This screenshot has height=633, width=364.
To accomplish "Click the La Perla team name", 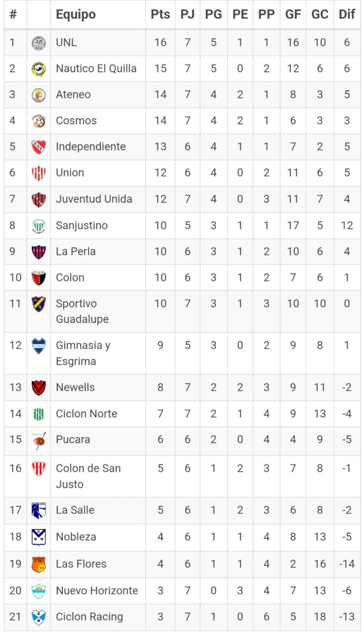I will tap(76, 251).
